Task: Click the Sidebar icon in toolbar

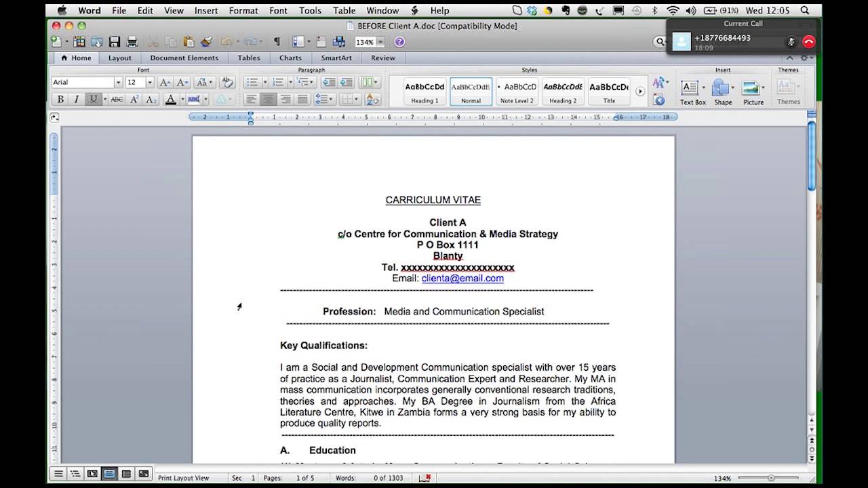Action: [298, 42]
